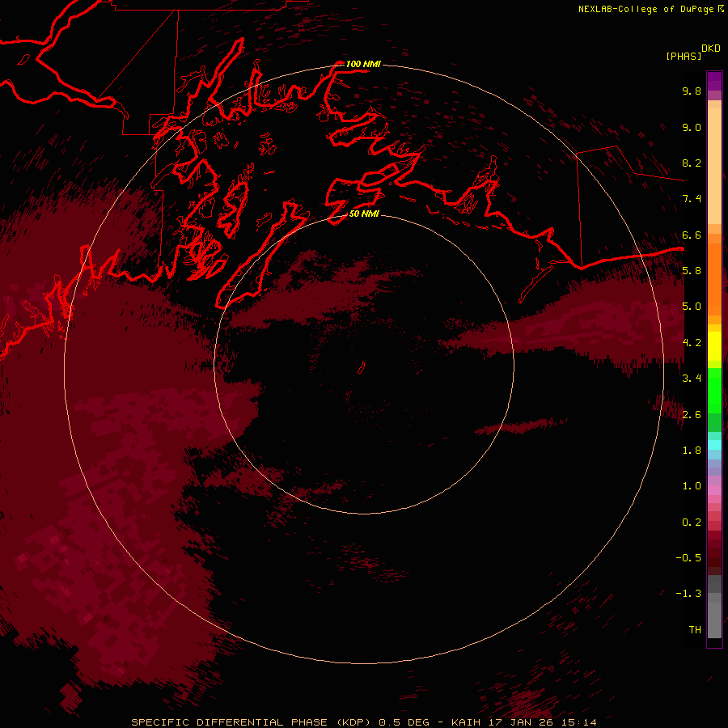Click the 9.0 value on the color scale

(692, 127)
